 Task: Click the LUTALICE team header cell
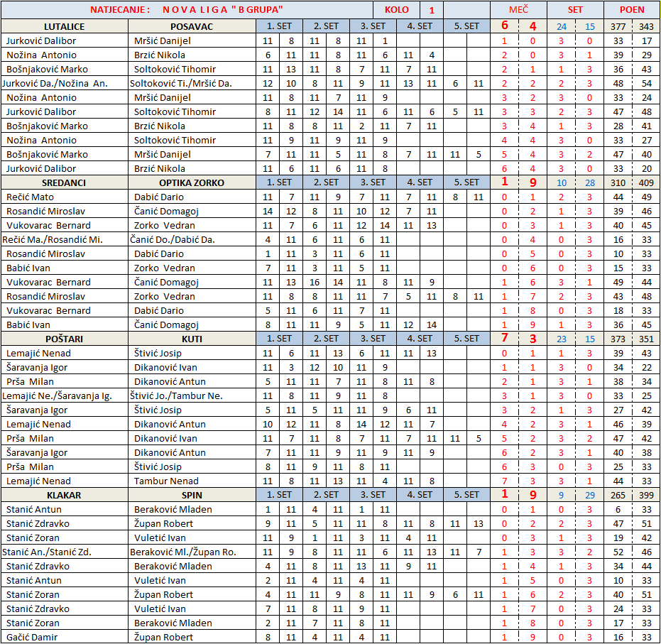pyautogui.click(x=65, y=26)
